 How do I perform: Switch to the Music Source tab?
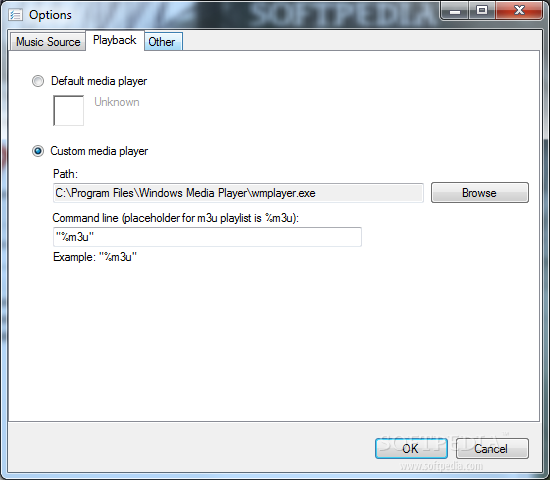(48, 42)
